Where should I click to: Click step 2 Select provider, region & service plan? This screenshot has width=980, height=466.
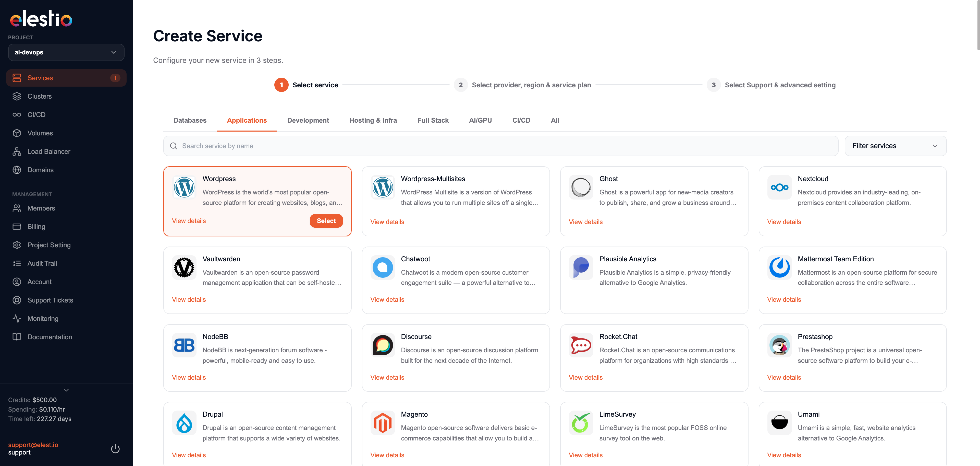click(522, 85)
